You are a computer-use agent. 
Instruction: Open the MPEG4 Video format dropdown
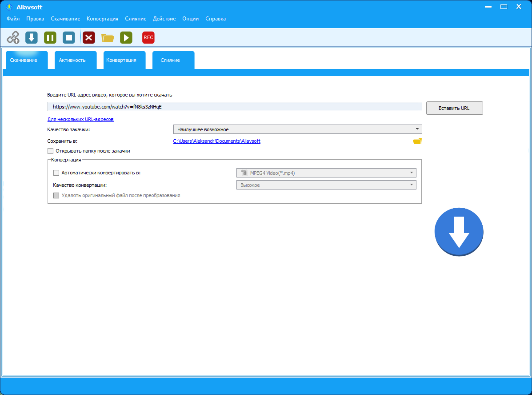(325, 173)
